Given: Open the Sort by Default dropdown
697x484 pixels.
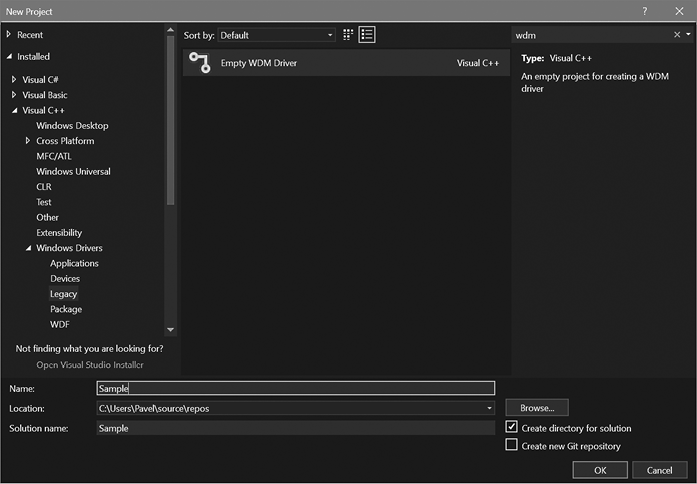Looking at the screenshot, I should tap(277, 35).
